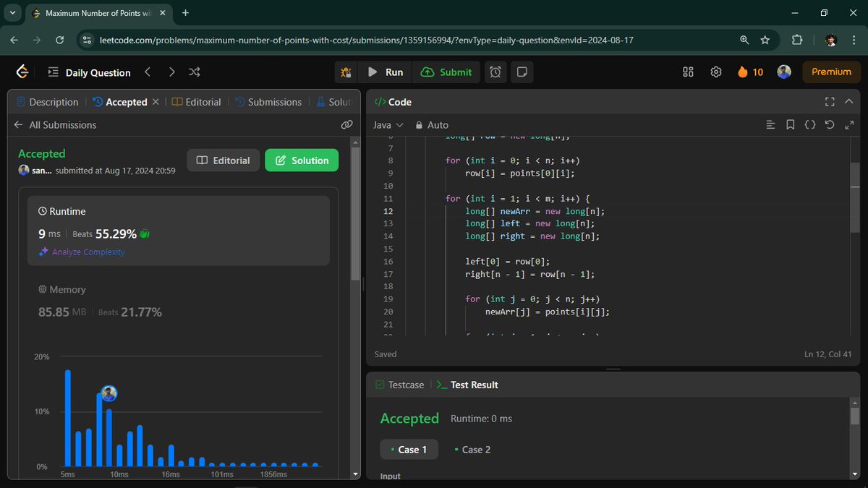Select Case 2 result
Viewport: 868px width, 488px height.
click(472, 449)
